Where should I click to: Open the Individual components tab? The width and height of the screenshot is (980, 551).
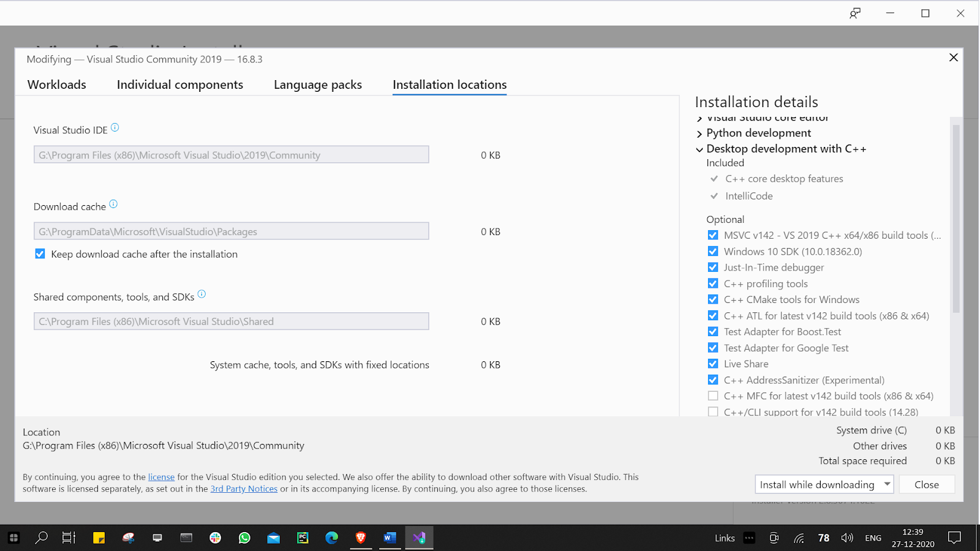180,84
